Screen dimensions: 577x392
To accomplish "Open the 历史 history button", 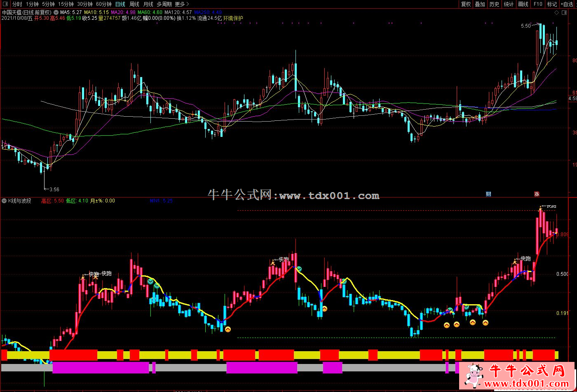I will (x=495, y=4).
